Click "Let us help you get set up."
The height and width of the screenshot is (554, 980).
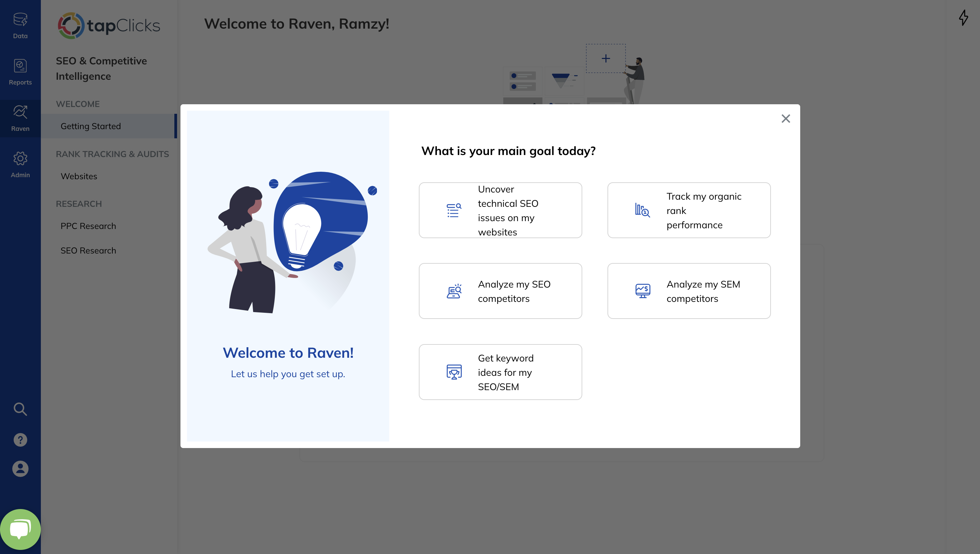[288, 374]
